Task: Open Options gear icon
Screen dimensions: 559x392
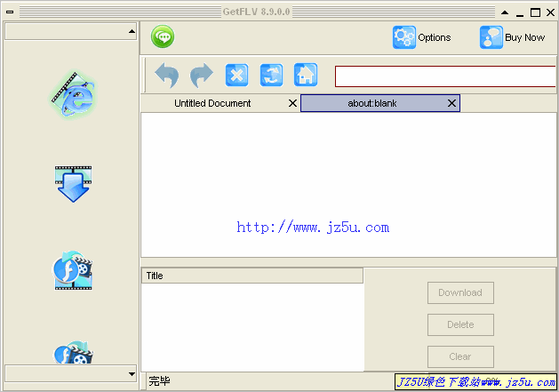Action: click(404, 37)
